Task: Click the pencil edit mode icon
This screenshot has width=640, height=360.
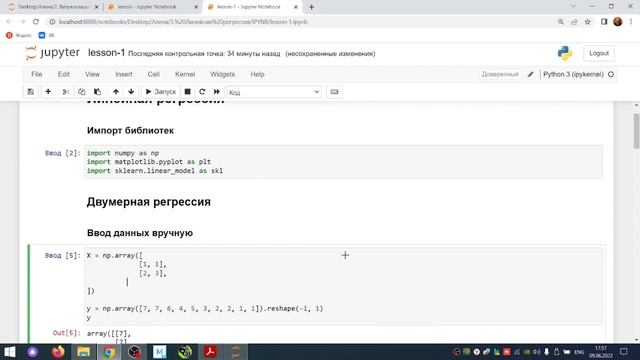Action: (531, 74)
